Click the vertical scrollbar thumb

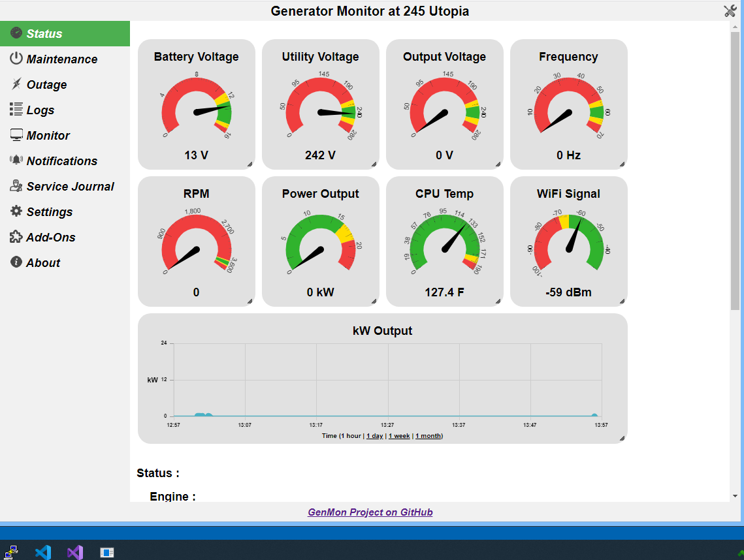[x=735, y=171]
